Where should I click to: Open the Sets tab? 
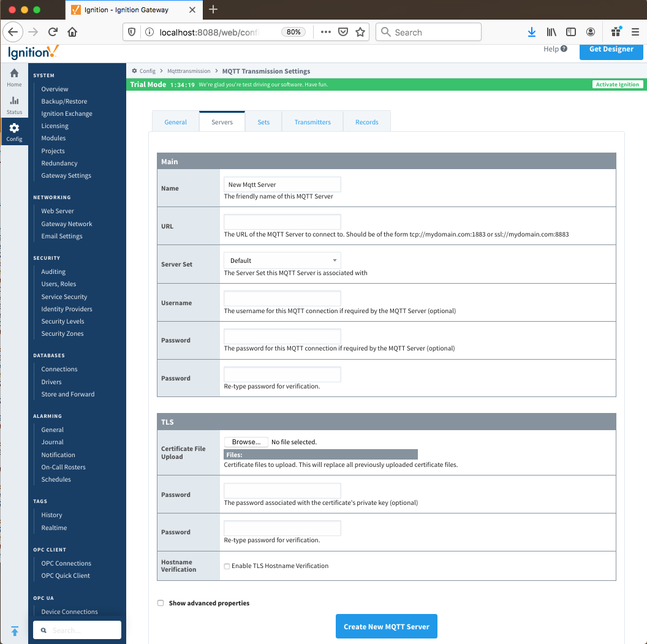263,122
